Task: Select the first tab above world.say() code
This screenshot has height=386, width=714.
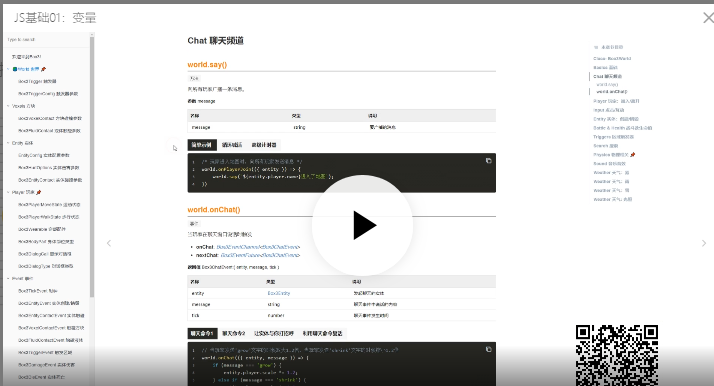Action: (202, 145)
